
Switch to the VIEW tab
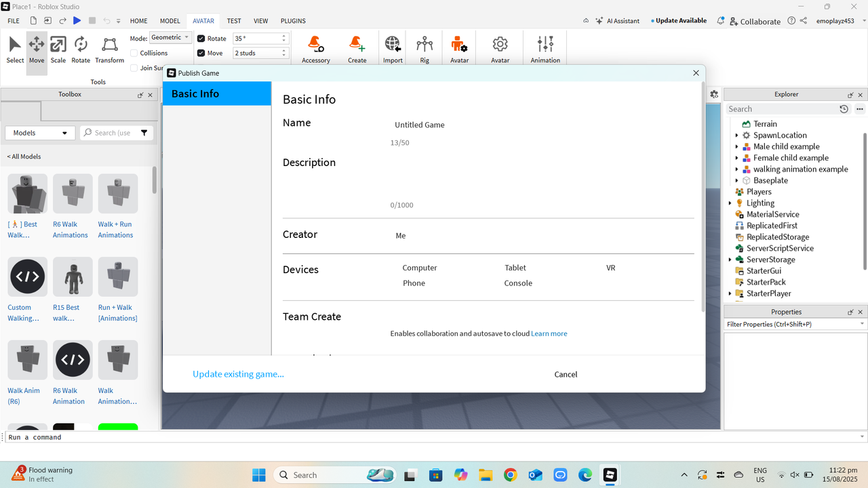(x=260, y=21)
